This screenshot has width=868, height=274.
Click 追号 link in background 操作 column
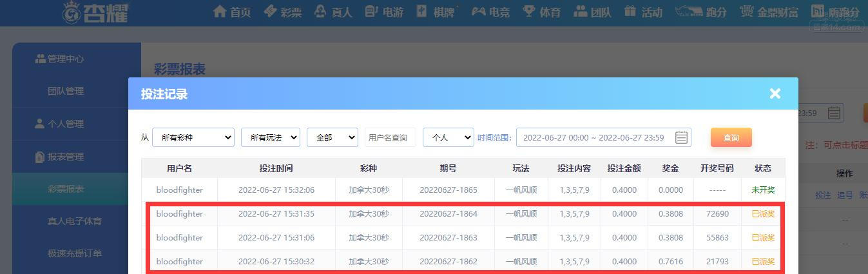coord(845,195)
